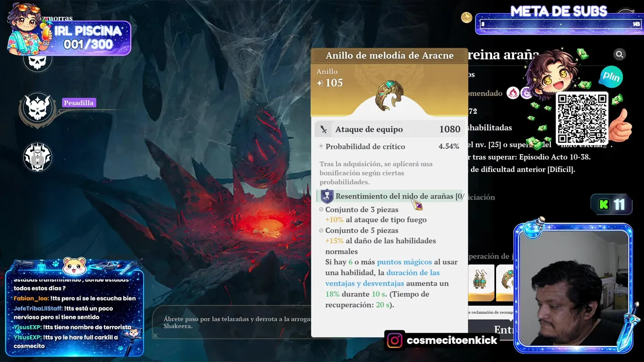
Task: Click the magnifying glass search icon
Action: pyautogui.click(x=619, y=54)
